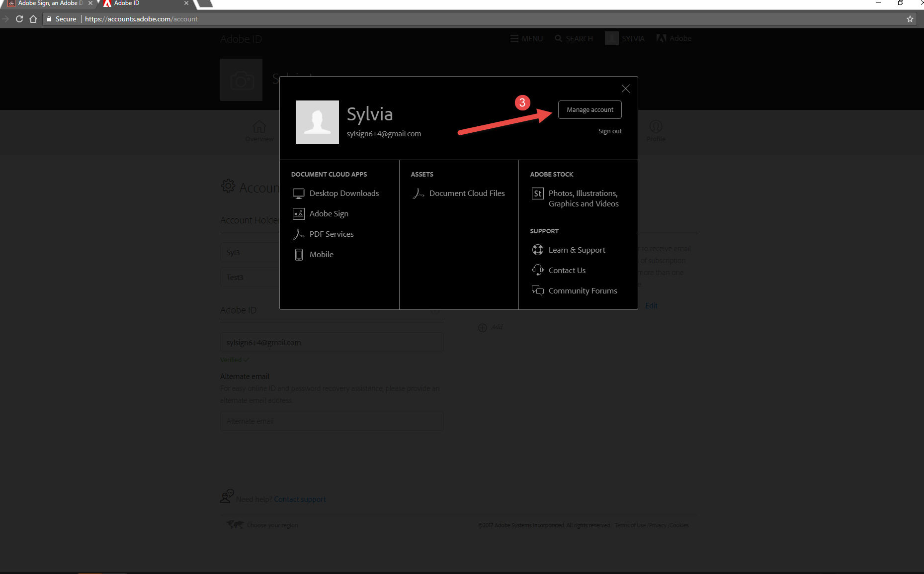924x574 pixels.
Task: Click the browser home icon
Action: [33, 19]
